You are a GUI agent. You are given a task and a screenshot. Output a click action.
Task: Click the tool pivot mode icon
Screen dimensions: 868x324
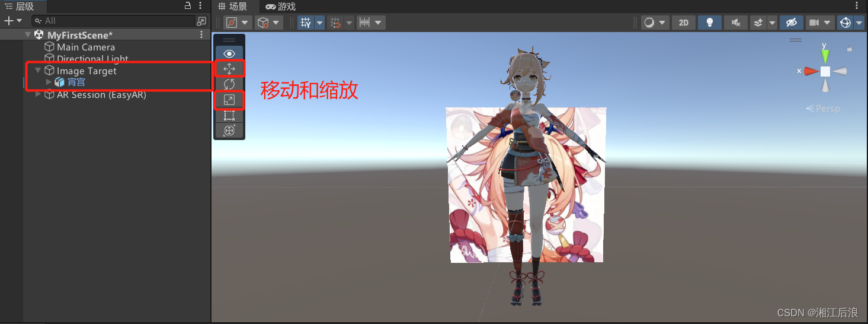[x=232, y=23]
